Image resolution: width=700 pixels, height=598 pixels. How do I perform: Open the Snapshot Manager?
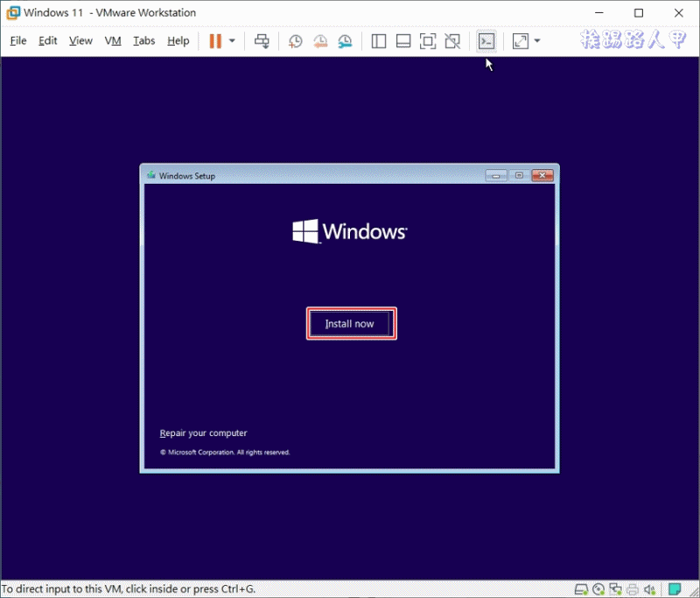click(x=344, y=40)
